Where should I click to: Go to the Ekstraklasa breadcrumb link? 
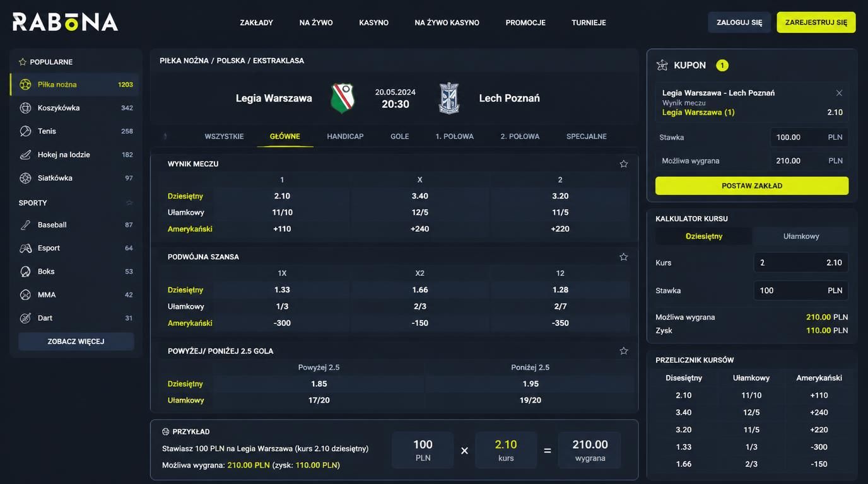279,60
